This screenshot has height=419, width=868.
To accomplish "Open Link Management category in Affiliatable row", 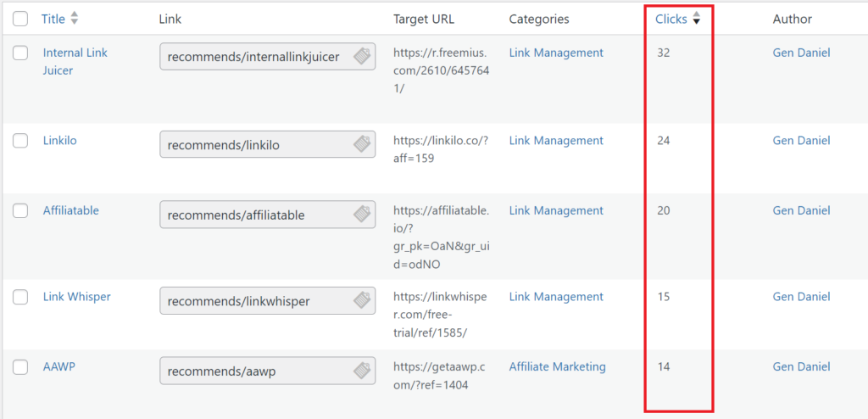I will (x=556, y=210).
